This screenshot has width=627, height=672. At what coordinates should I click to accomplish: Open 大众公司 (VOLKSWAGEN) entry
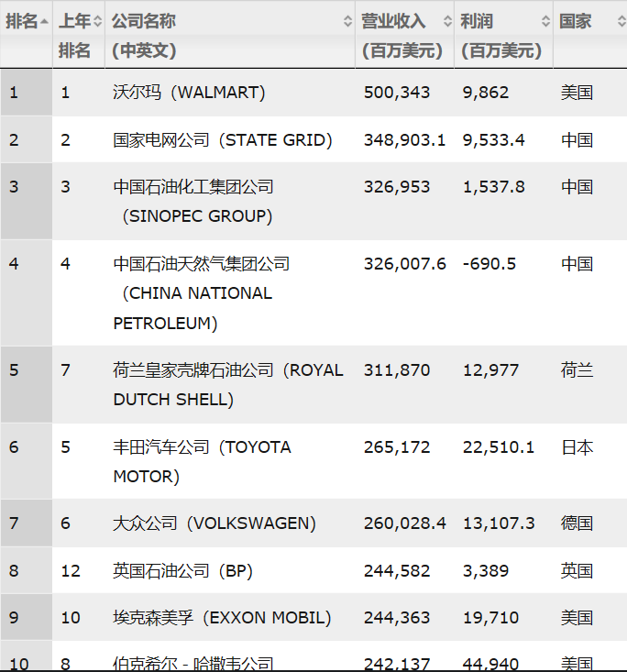pyautogui.click(x=214, y=523)
